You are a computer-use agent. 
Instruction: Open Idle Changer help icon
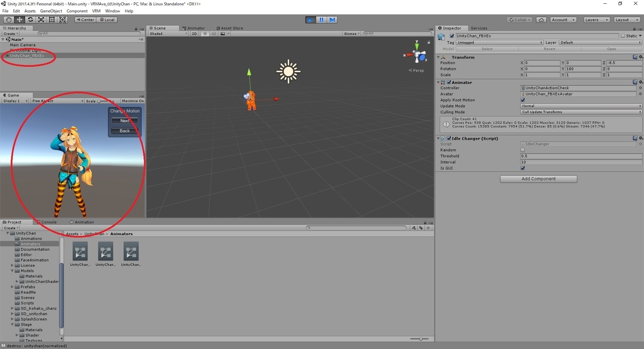point(635,138)
